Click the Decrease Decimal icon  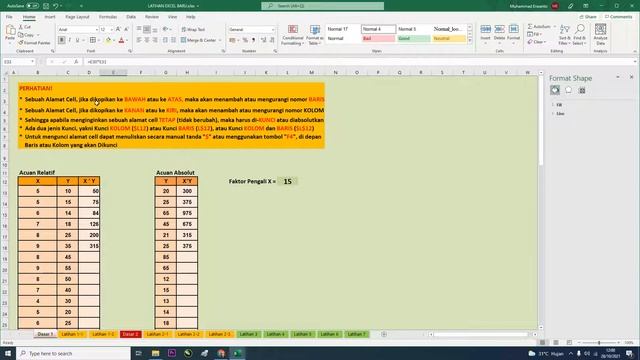pyautogui.click(x=272, y=40)
